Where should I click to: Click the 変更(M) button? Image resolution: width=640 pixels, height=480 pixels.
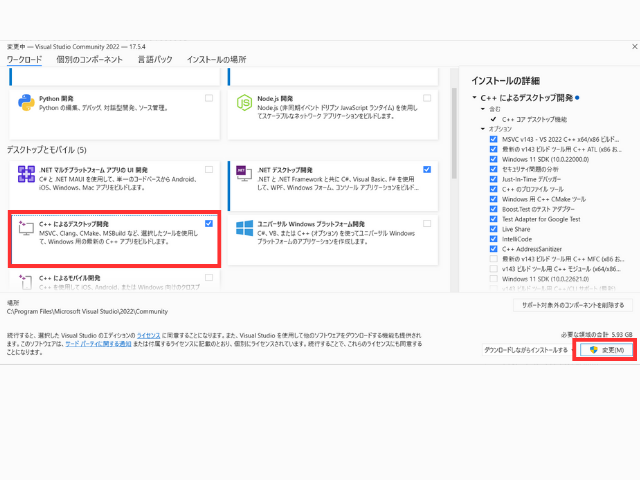tap(606, 350)
